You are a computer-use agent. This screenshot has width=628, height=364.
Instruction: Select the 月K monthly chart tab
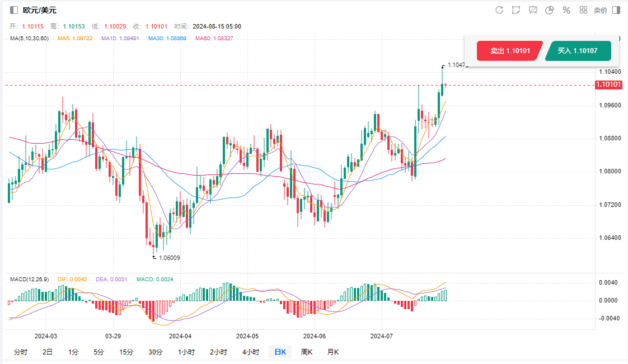pyautogui.click(x=333, y=352)
